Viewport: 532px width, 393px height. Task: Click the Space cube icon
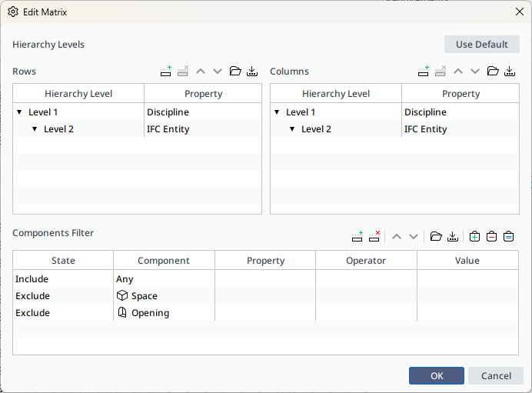click(122, 295)
